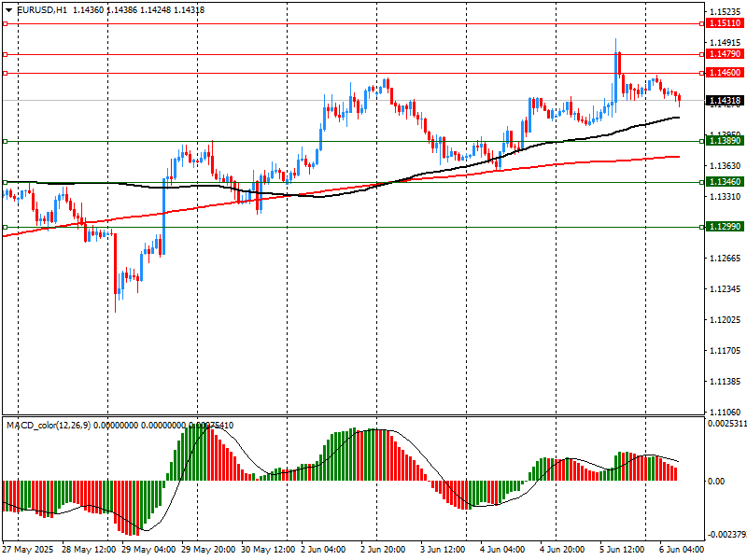The width and height of the screenshot is (747, 560).
Task: Click the triangle icon beside EURUSD,H1 title
Action: pyautogui.click(x=9, y=10)
